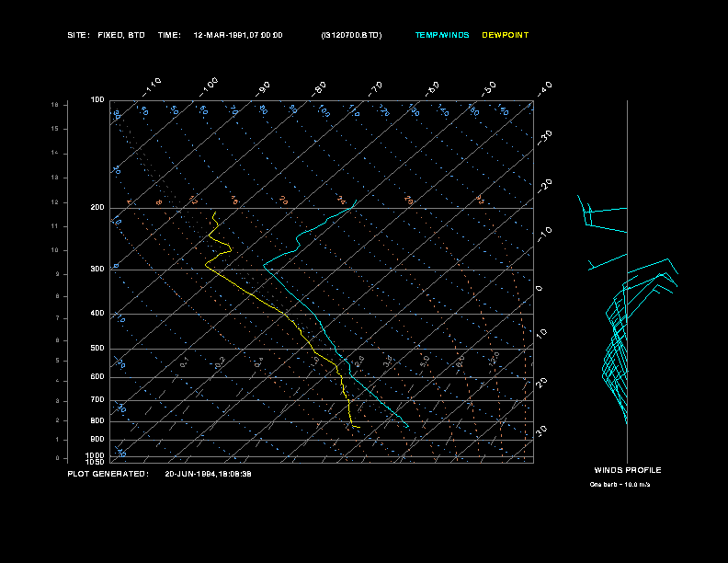Screen dimensions: 728x563
Task: Click the yellow DEWPOINT legend label
Action: coord(506,35)
